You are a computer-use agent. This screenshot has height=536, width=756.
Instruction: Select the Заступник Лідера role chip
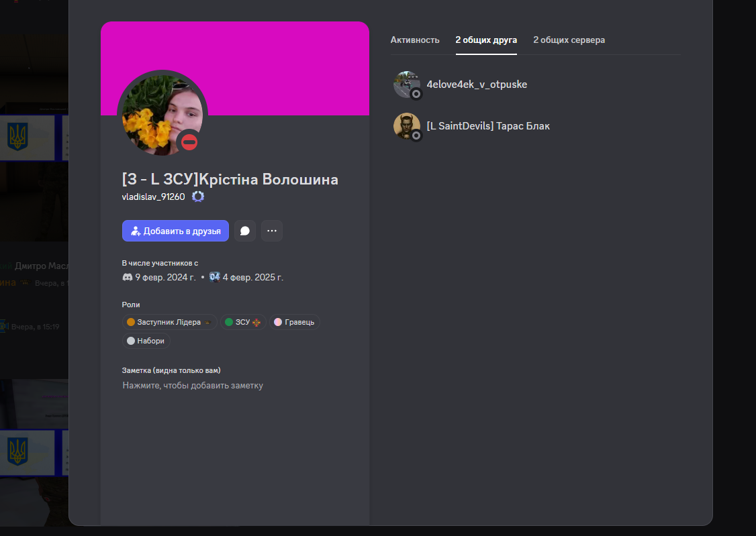click(x=170, y=322)
